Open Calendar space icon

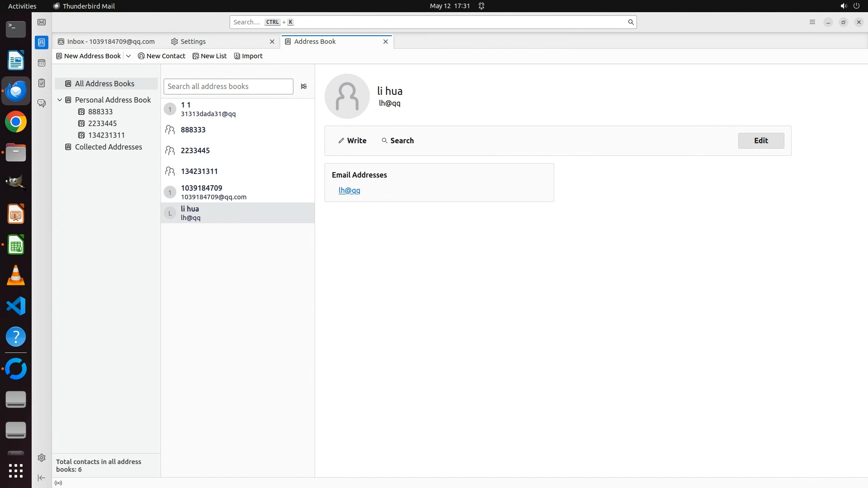coord(42,63)
